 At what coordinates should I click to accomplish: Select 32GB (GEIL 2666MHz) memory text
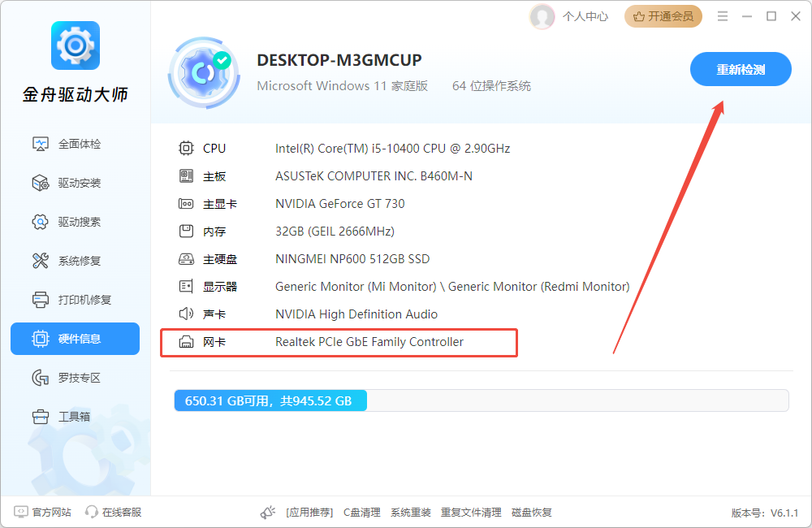click(335, 231)
